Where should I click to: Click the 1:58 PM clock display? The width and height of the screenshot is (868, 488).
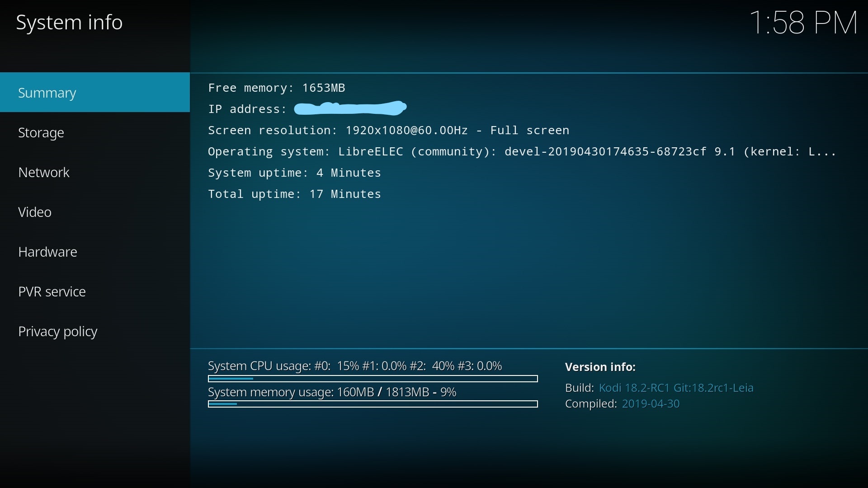(803, 23)
